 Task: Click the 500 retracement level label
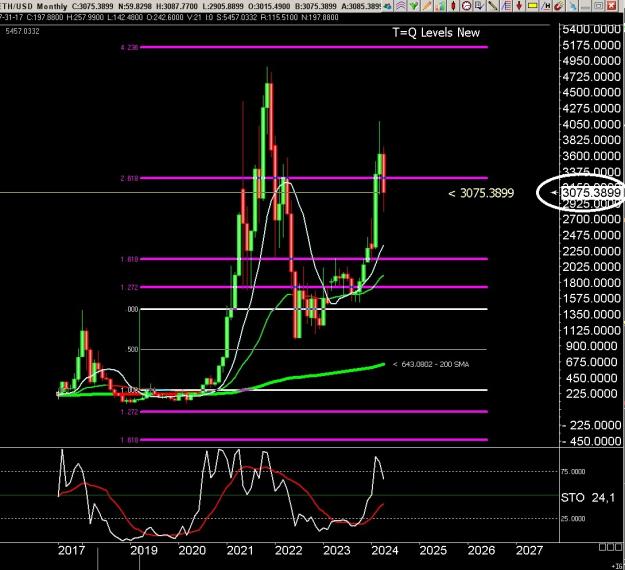click(x=133, y=350)
